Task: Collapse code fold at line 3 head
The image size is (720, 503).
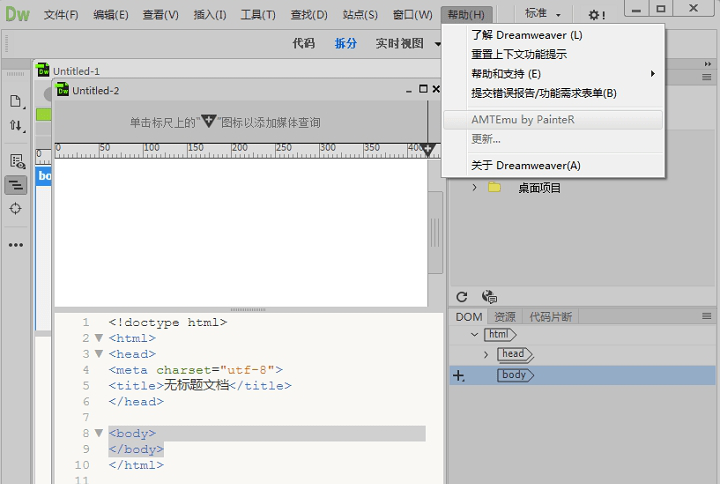Action: point(99,354)
